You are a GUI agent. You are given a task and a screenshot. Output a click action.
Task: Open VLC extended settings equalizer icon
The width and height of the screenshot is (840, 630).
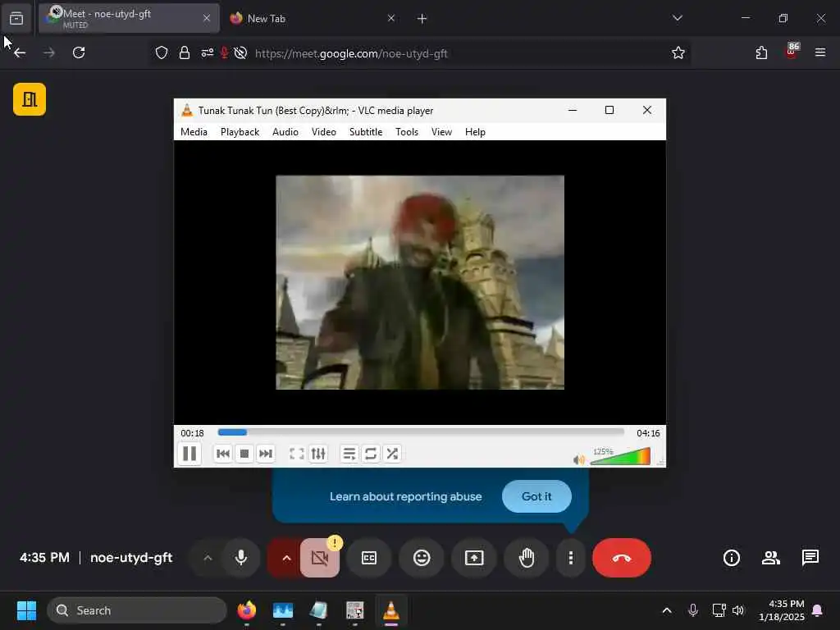pos(318,454)
